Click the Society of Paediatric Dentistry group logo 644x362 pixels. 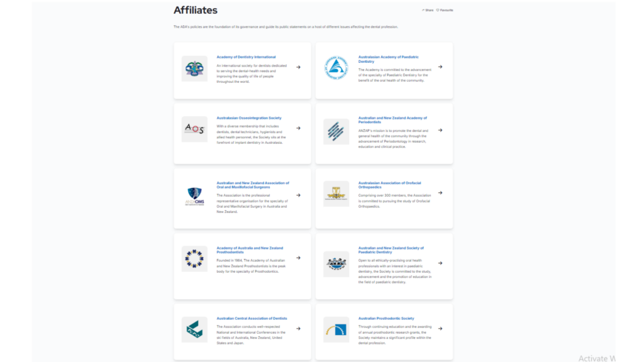(336, 265)
